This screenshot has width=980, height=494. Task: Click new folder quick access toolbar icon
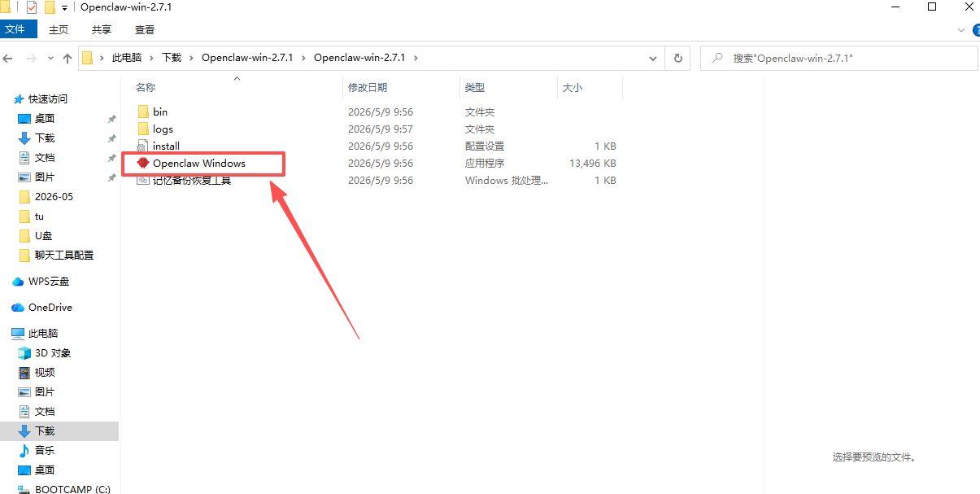[50, 7]
